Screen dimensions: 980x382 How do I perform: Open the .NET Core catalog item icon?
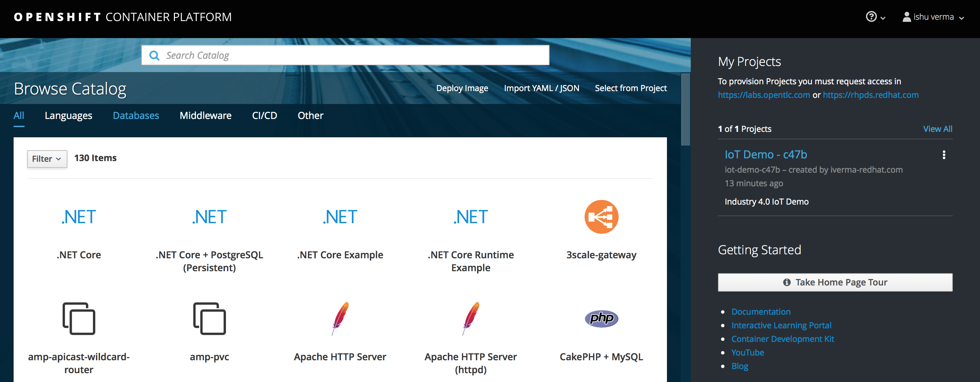click(79, 217)
